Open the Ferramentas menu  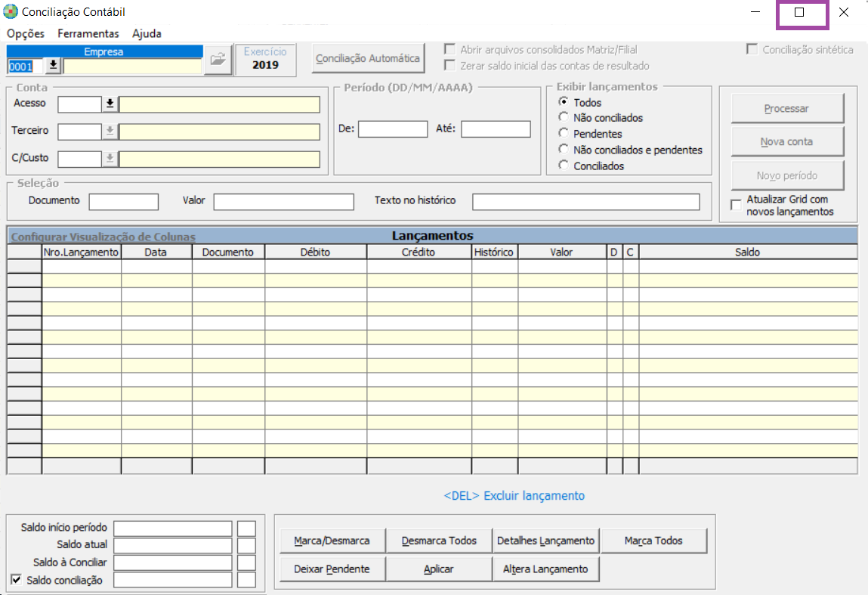(x=88, y=34)
